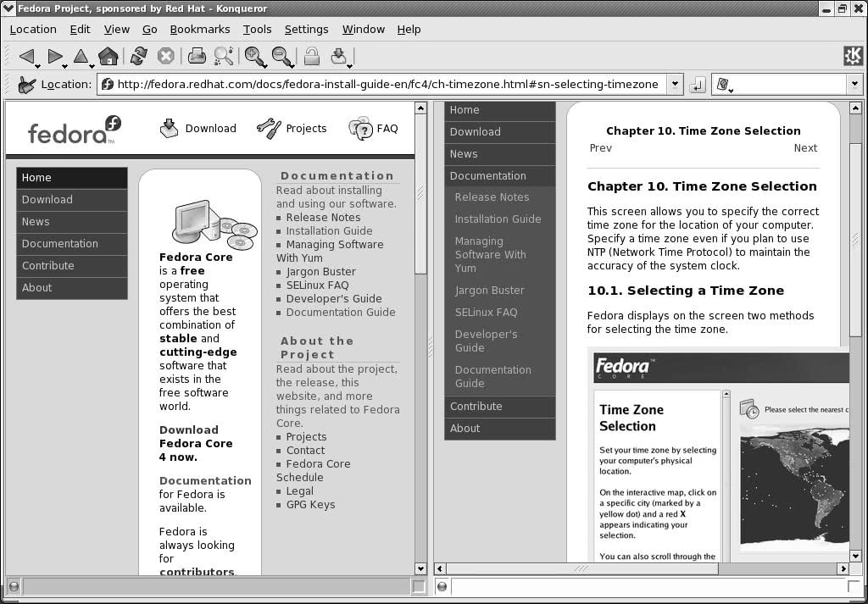Click the computer-and-discs image above Fedora Core
Screen dimensions: 868x604
pyautogui.click(x=214, y=224)
